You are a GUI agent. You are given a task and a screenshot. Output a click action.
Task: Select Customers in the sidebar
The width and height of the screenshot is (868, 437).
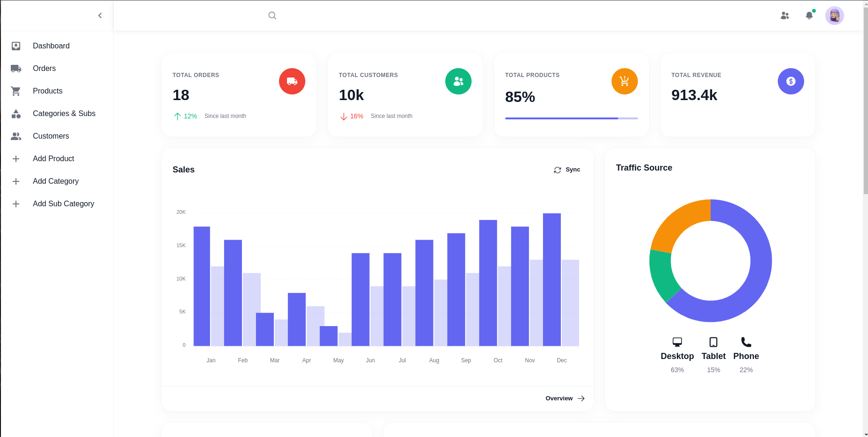pyautogui.click(x=51, y=136)
